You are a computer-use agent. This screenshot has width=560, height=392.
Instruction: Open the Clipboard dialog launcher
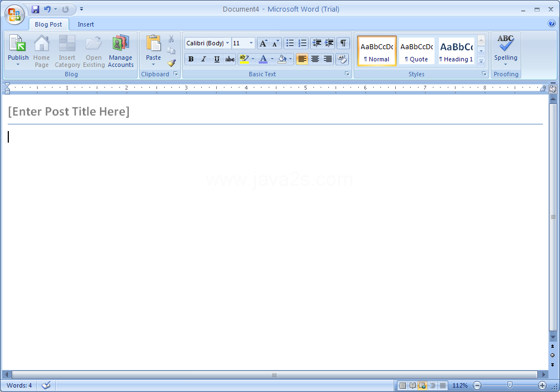(176, 74)
